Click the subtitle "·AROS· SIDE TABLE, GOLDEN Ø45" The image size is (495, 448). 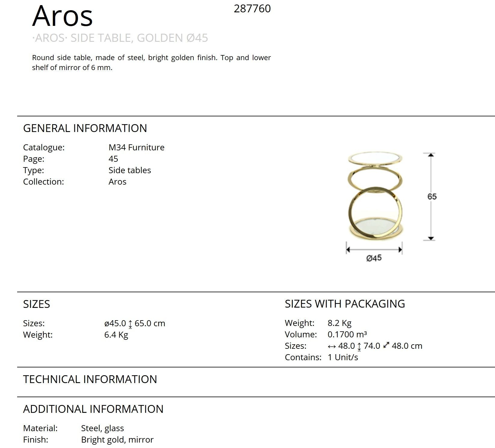120,38
